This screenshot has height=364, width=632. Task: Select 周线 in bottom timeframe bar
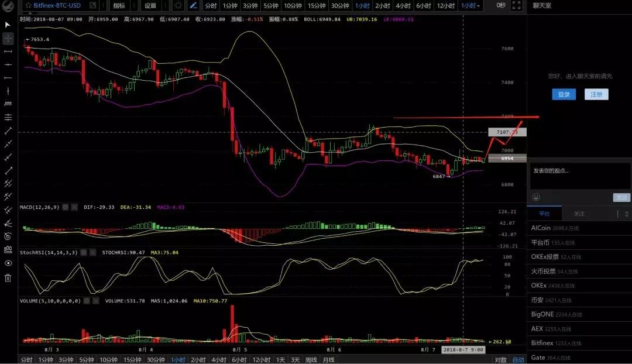click(x=311, y=360)
